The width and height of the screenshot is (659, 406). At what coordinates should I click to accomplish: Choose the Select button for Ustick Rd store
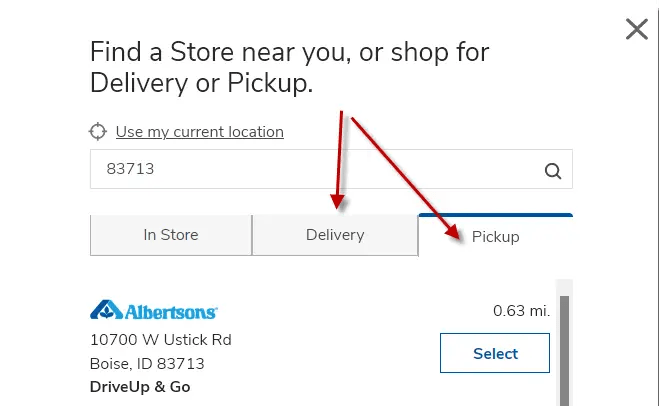(x=495, y=353)
